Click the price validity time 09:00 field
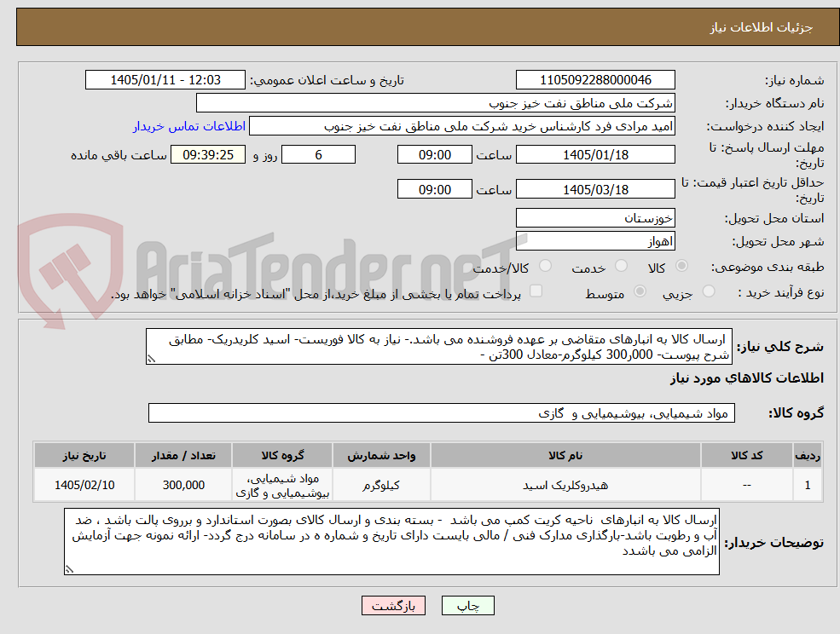Image resolution: width=840 pixels, height=634 pixels. click(434, 189)
